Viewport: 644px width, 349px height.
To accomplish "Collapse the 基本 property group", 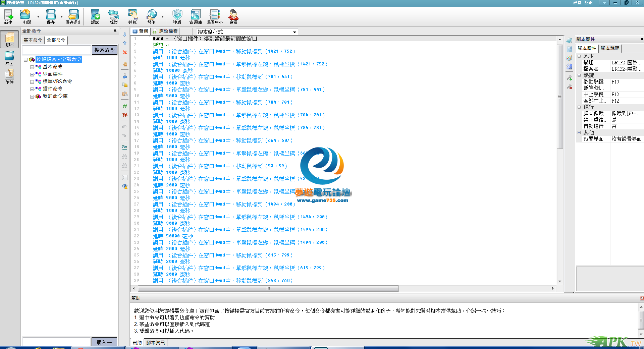I will pyautogui.click(x=579, y=56).
